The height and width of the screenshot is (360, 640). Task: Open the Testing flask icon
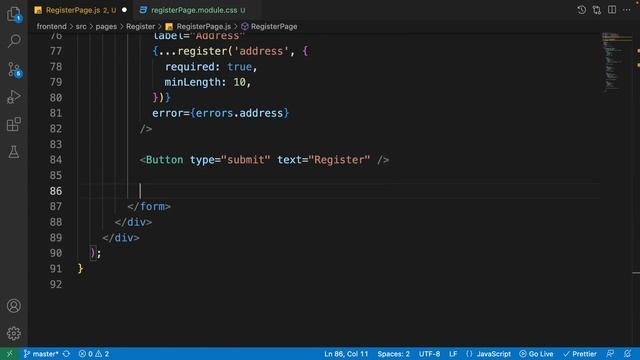[x=14, y=152]
